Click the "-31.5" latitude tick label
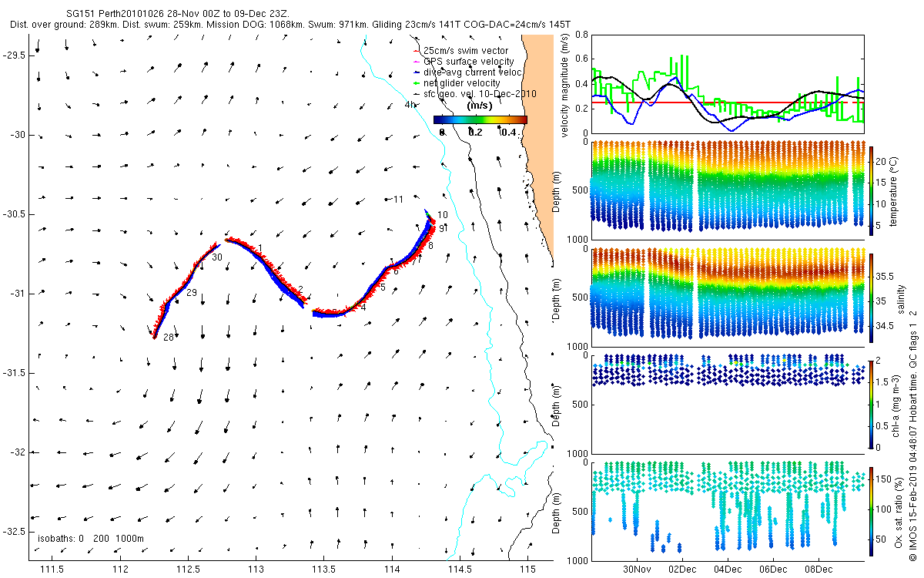 coord(13,373)
